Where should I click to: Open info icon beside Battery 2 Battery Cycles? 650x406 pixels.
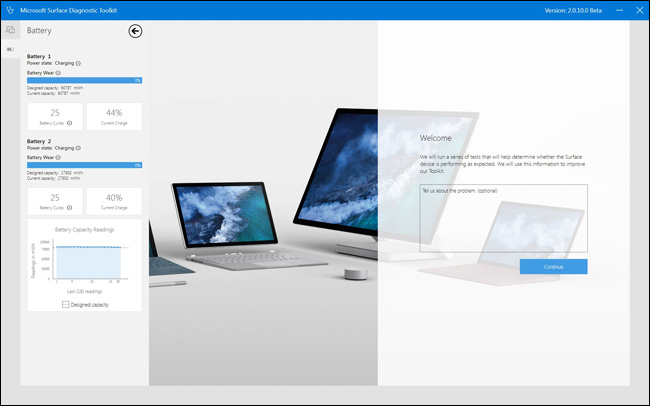click(70, 208)
